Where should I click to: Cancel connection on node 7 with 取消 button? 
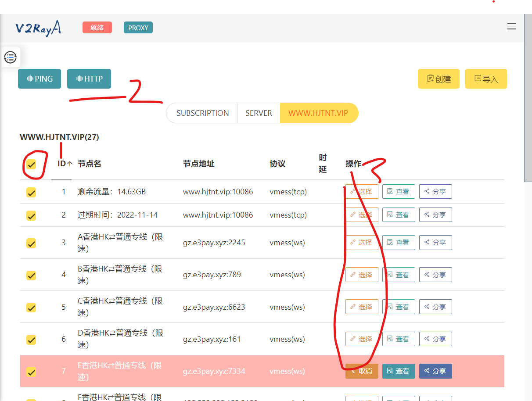pyautogui.click(x=362, y=371)
